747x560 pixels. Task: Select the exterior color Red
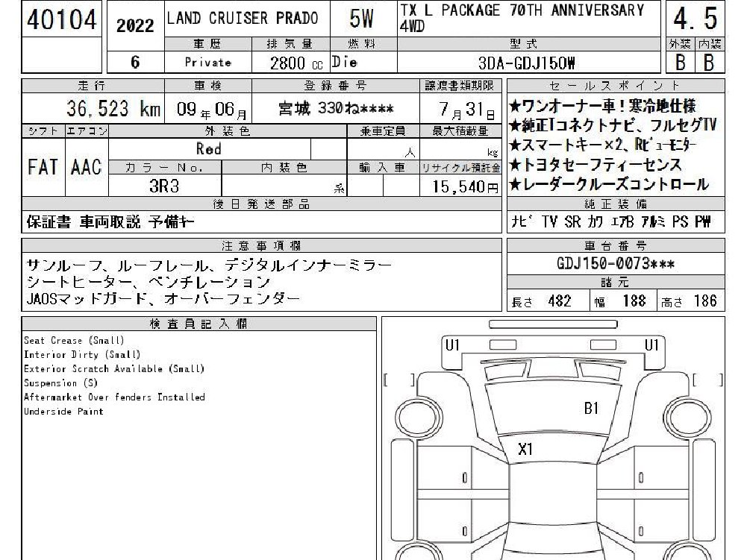click(x=209, y=148)
